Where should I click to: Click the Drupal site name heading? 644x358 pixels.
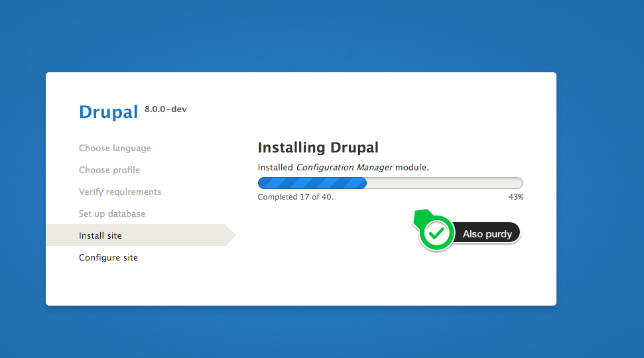[x=108, y=112]
